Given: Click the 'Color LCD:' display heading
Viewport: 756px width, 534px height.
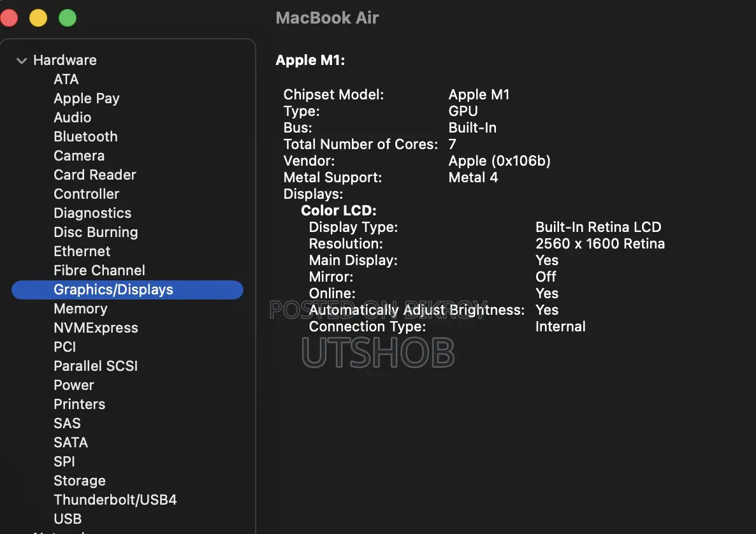Looking at the screenshot, I should (x=338, y=211).
